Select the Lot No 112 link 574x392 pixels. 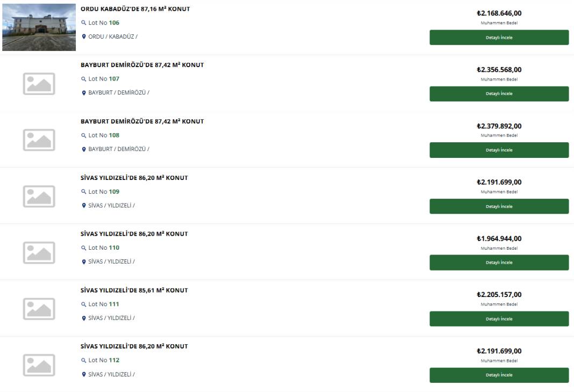(104, 360)
